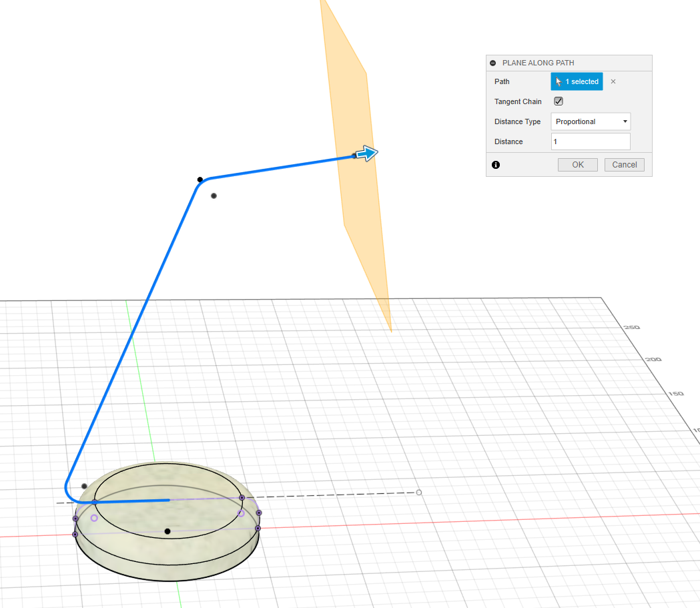Activate the Path '1 selected' selector
Screen dimensions: 700x608
[x=577, y=81]
